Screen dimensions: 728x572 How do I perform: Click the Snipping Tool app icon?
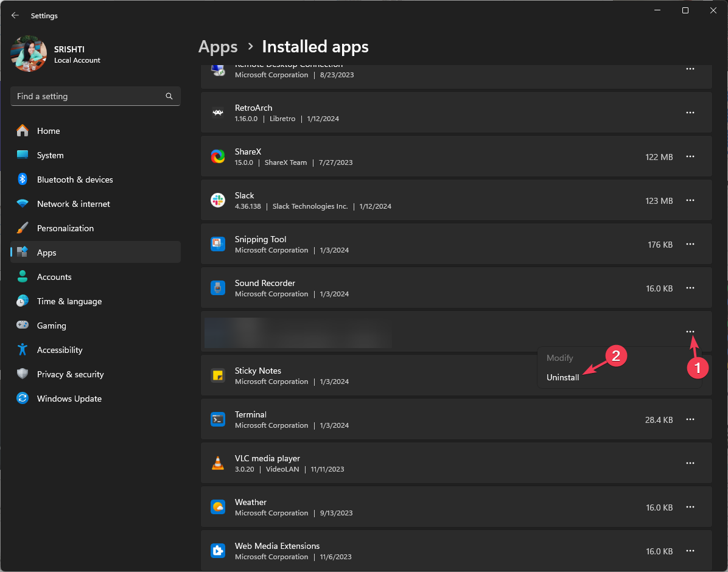click(x=218, y=244)
